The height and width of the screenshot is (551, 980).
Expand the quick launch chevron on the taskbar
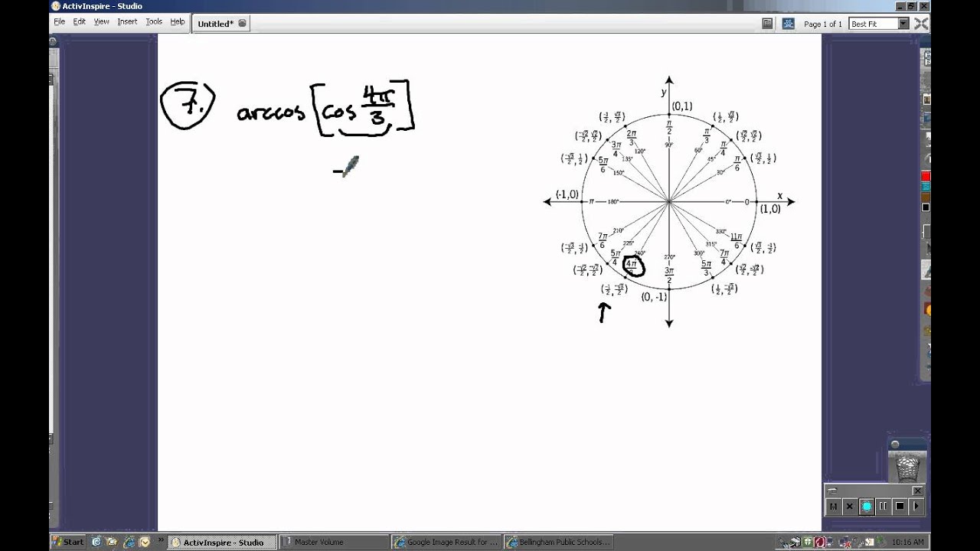coord(161,540)
